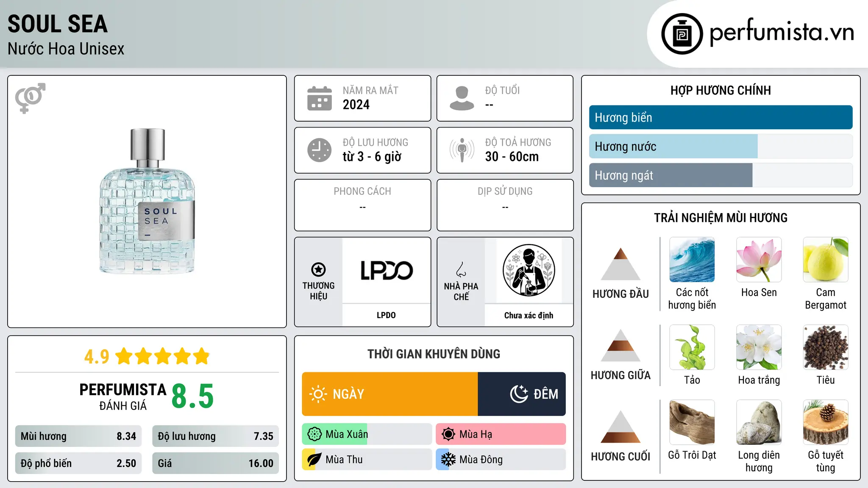The width and height of the screenshot is (868, 488).
Task: Click the Hương giữa pyramid icon
Action: click(x=620, y=345)
